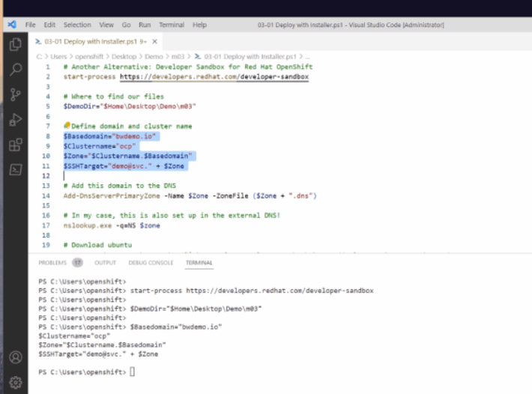This screenshot has height=394, width=532.
Task: Switch to the Output panel tab
Action: (x=105, y=262)
